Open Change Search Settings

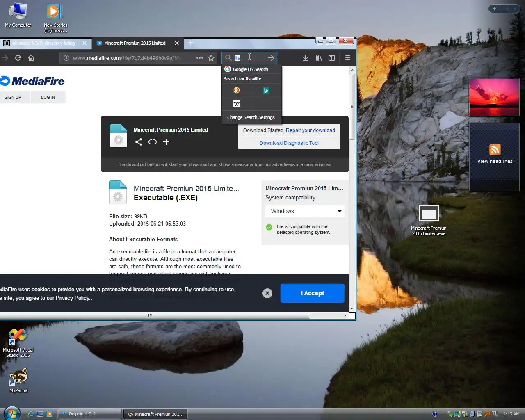click(251, 117)
